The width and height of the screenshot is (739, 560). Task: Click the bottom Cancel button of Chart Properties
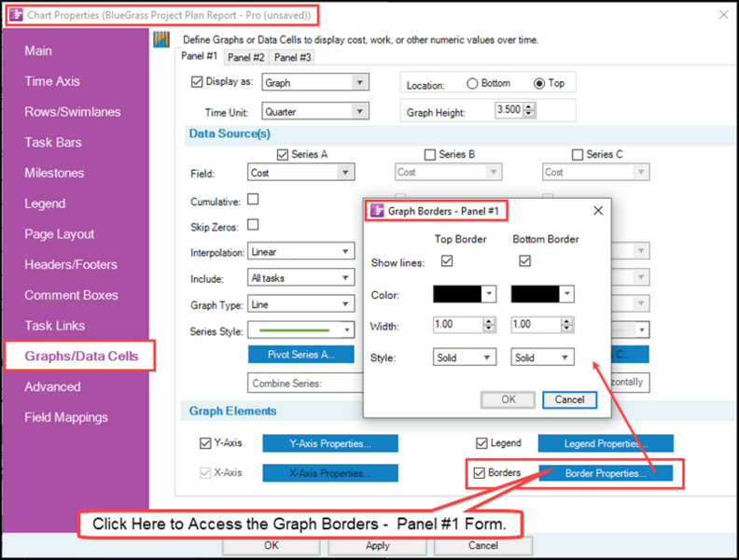click(x=483, y=546)
